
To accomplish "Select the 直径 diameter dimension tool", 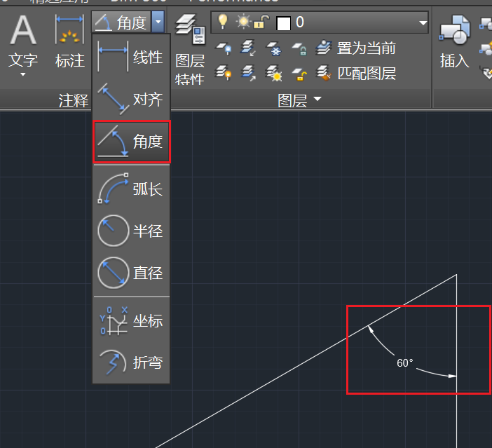I will click(x=131, y=273).
